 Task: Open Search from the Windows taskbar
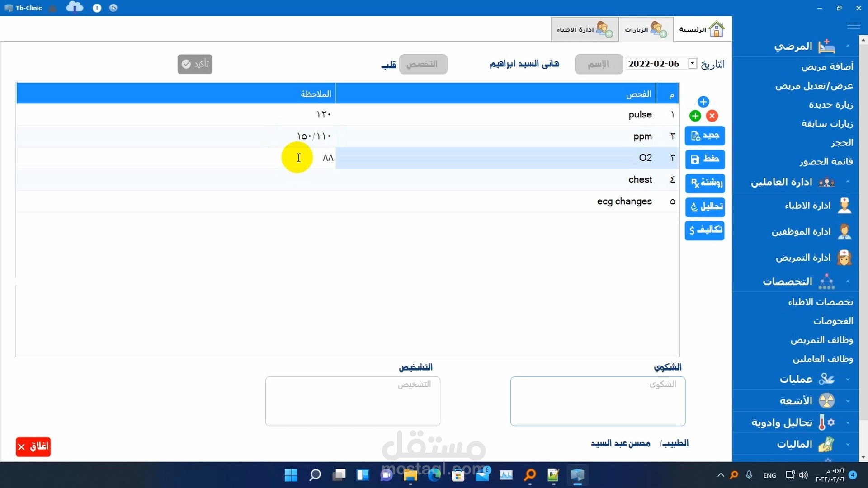click(x=315, y=475)
